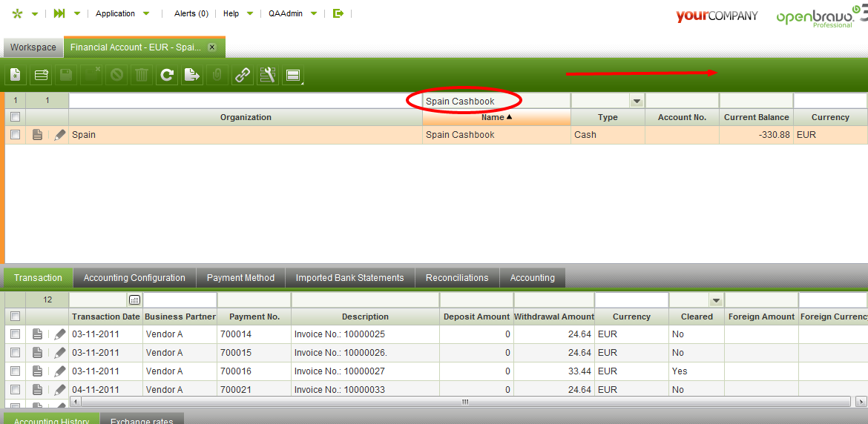Click the Attachments paperclip icon
868x424 pixels.
(x=217, y=75)
